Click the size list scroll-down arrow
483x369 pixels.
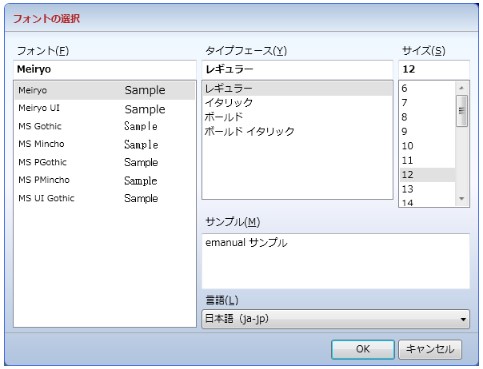pyautogui.click(x=462, y=199)
